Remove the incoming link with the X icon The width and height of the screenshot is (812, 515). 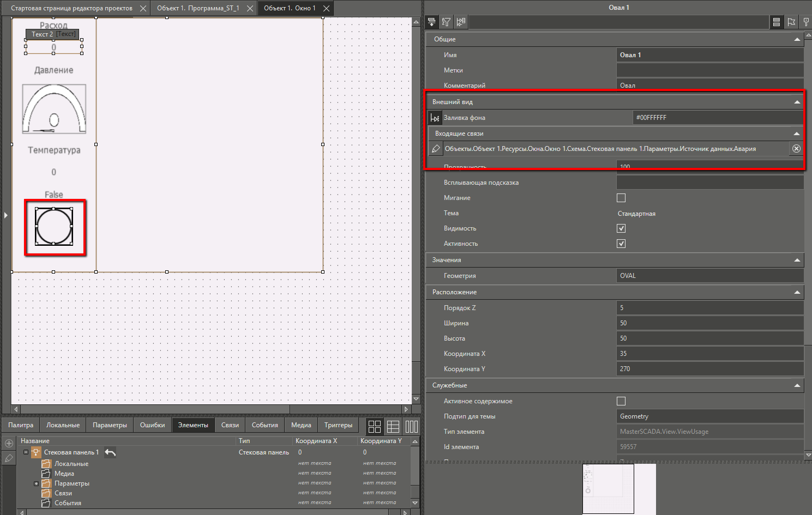[x=796, y=149]
